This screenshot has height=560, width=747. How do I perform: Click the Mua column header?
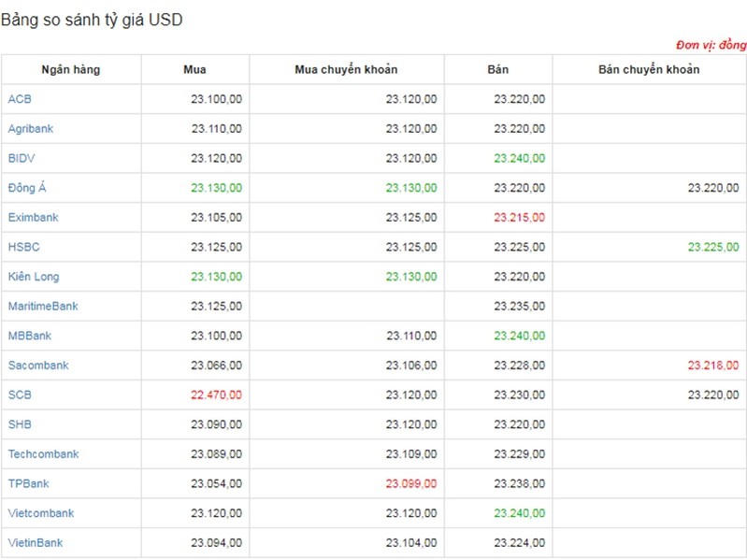click(x=194, y=70)
